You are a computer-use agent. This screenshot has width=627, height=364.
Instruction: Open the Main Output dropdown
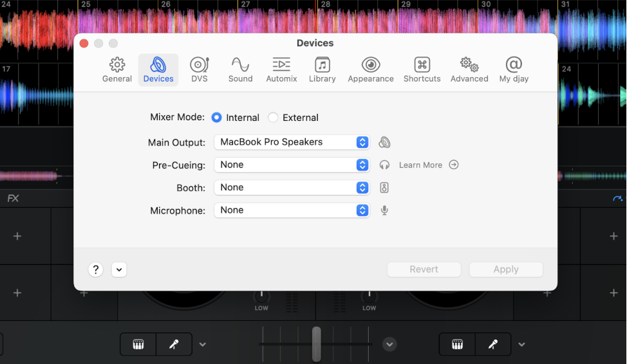[292, 142]
